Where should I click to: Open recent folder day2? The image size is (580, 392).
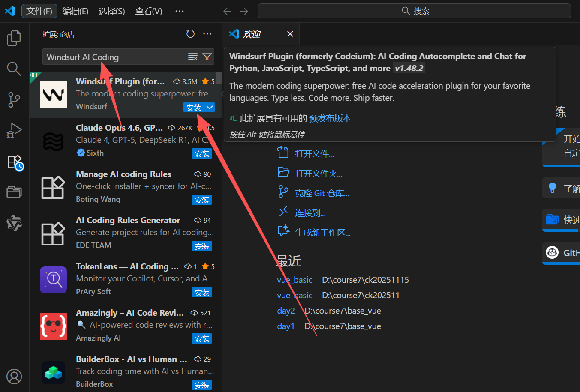coord(286,311)
